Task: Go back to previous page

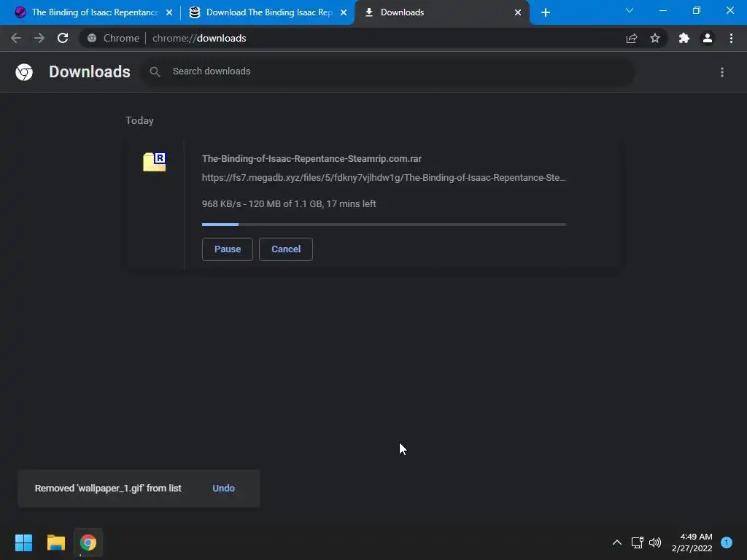Action: [16, 38]
